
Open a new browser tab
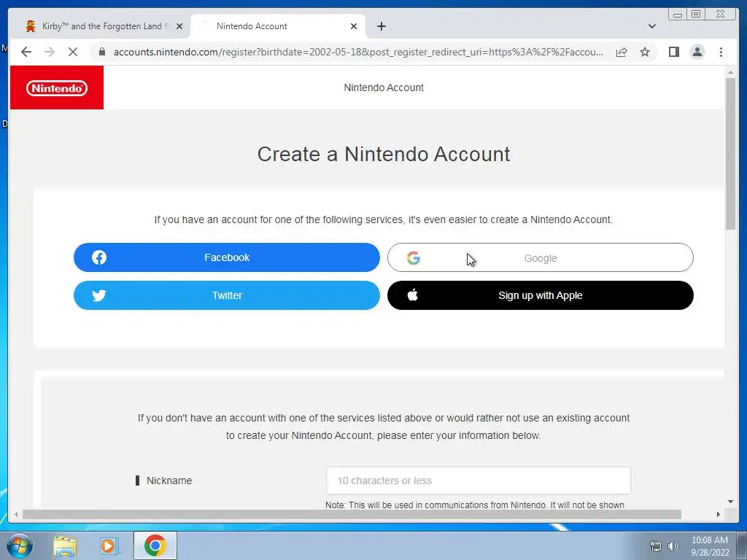381,26
